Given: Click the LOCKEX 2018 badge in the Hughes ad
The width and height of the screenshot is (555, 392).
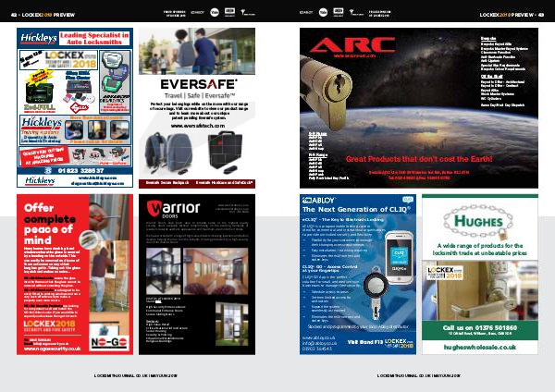Looking at the screenshot, I should [x=445, y=273].
